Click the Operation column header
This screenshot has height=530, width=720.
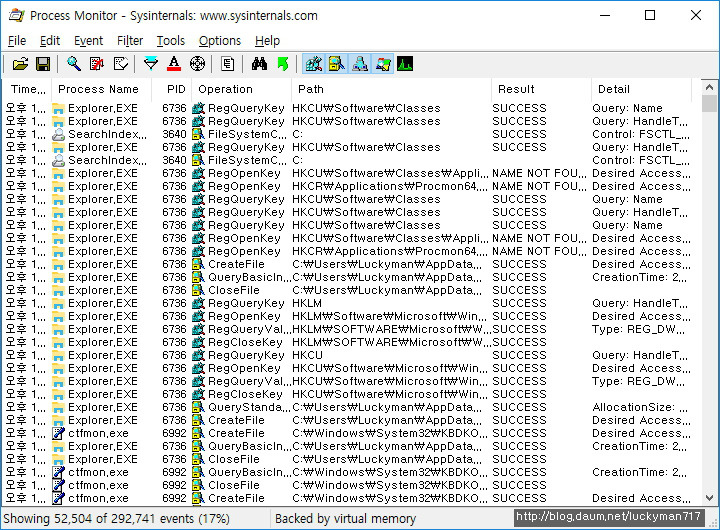242,89
